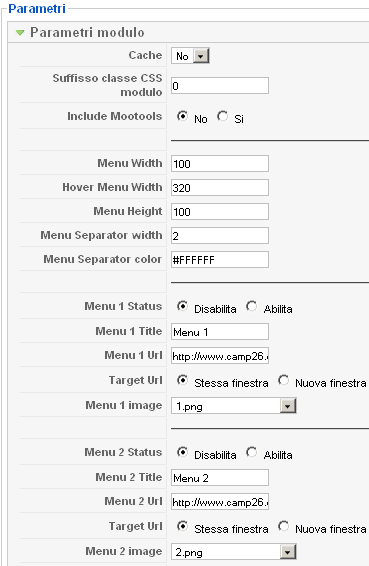
Task: Select No for Include Mootools
Action: click(182, 117)
